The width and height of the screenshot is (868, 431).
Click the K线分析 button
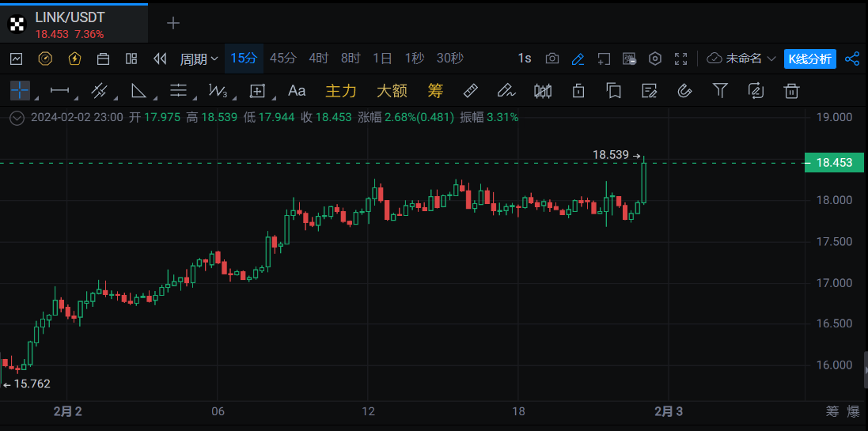coord(809,59)
